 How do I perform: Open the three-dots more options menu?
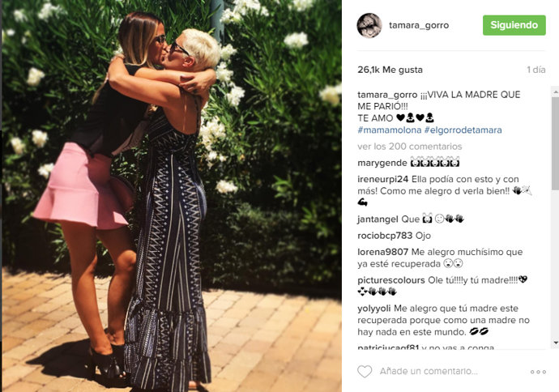[x=538, y=372]
